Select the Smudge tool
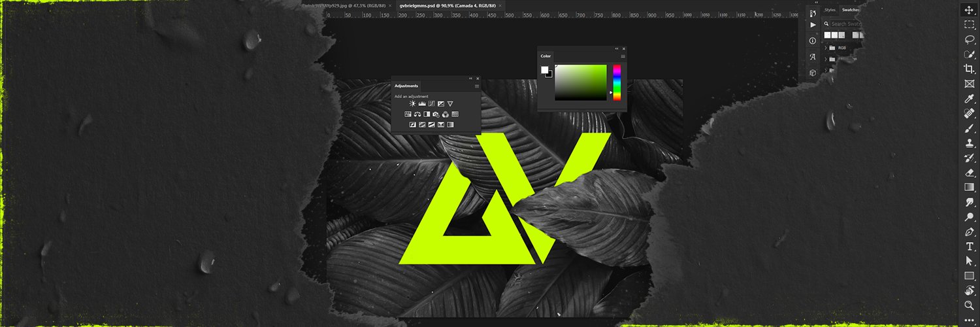Screen dimensions: 980x327 (x=970, y=202)
